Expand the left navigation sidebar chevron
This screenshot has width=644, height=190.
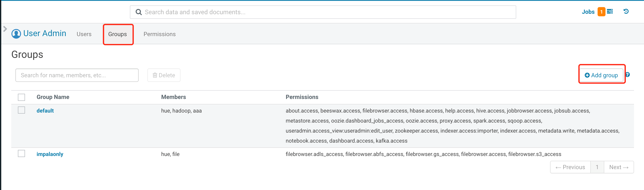(5, 29)
